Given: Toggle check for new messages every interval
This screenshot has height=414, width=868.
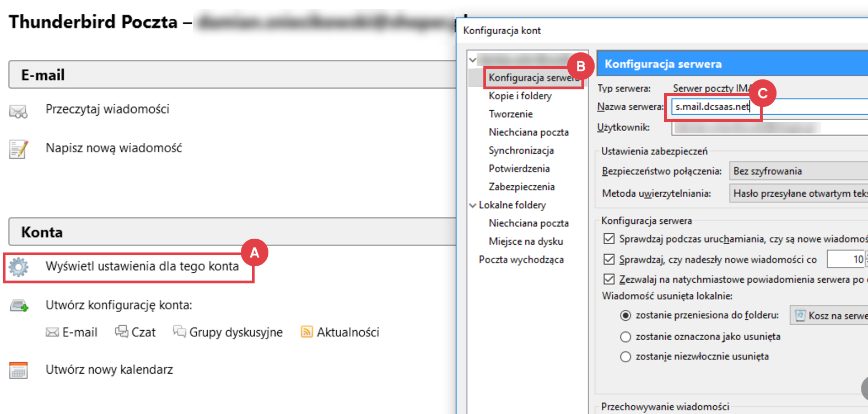Looking at the screenshot, I should pos(609,259).
